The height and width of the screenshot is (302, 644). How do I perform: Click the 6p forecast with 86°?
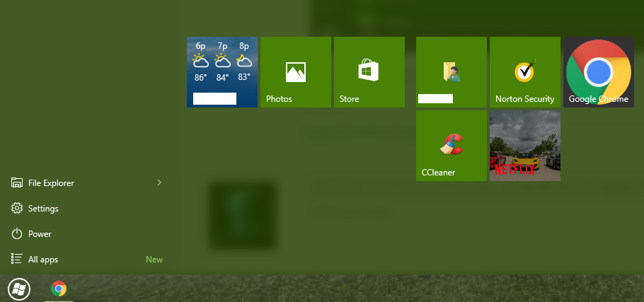[x=200, y=62]
